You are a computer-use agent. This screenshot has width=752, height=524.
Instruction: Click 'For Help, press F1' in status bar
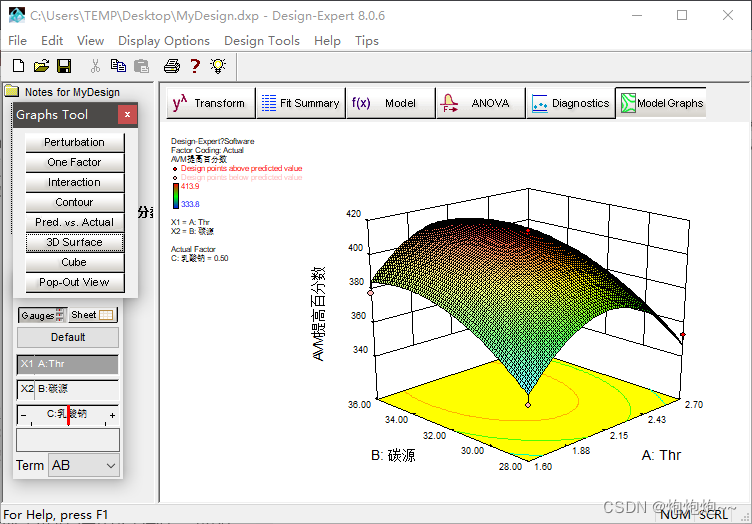56,515
